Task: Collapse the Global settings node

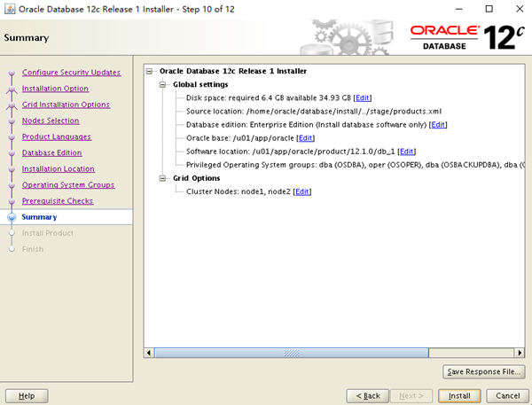Action: tap(162, 84)
